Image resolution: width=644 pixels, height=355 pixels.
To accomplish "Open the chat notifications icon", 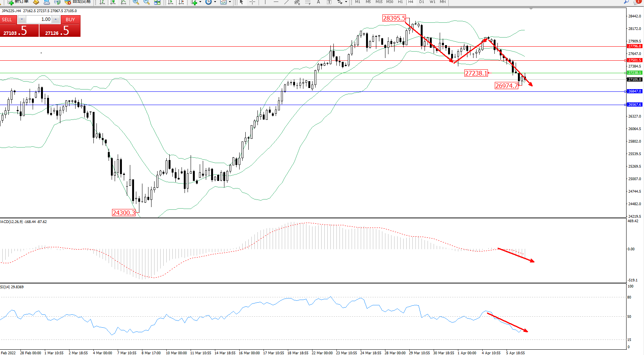I will click(637, 2).
